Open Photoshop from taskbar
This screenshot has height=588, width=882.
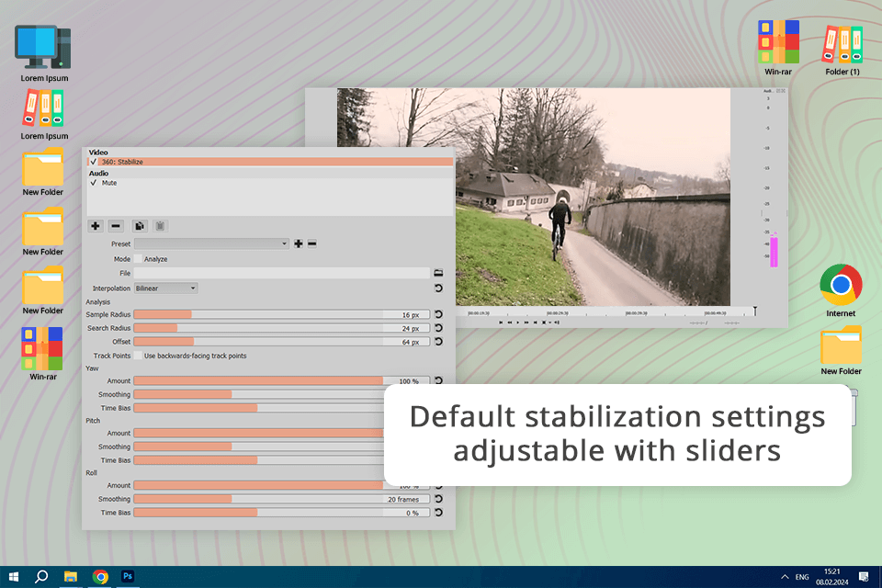pyautogui.click(x=128, y=576)
